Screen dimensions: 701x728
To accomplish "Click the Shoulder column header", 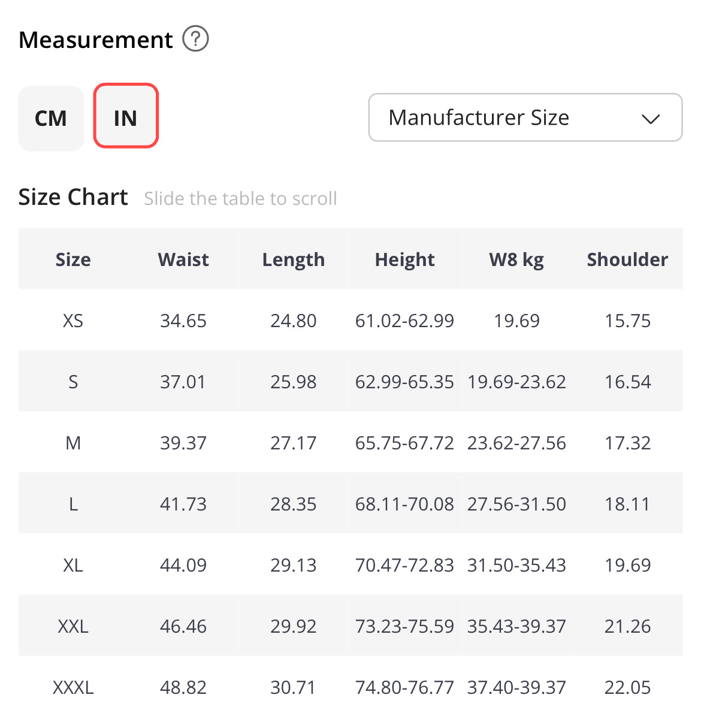I will tap(627, 259).
